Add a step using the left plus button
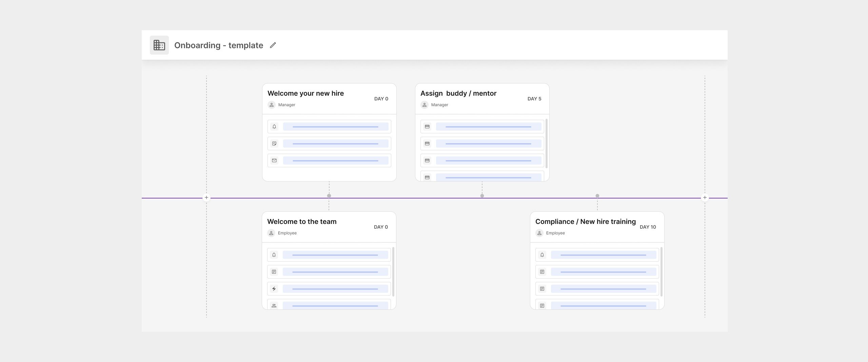The height and width of the screenshot is (362, 868). point(206,197)
